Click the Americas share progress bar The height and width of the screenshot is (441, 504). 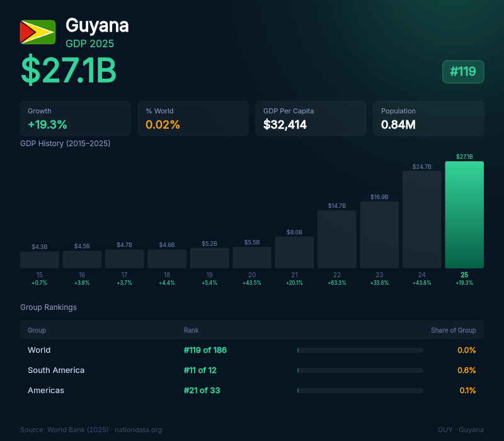tap(360, 391)
